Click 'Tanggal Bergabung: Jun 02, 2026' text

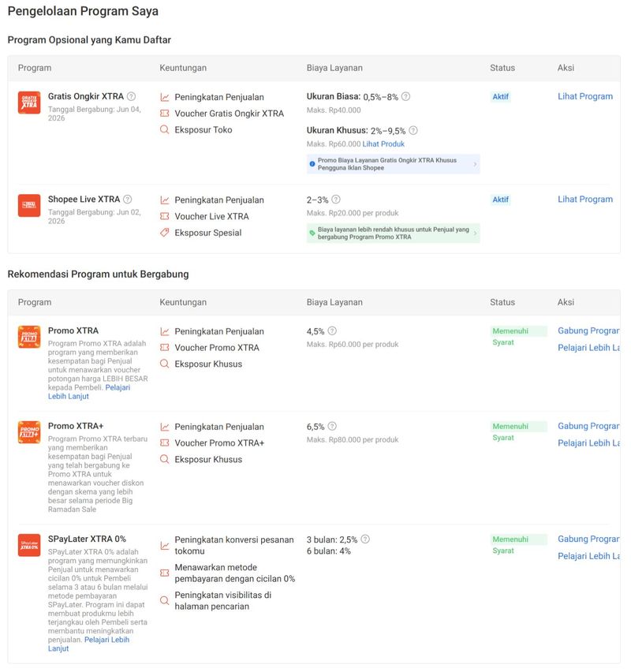[x=95, y=216]
